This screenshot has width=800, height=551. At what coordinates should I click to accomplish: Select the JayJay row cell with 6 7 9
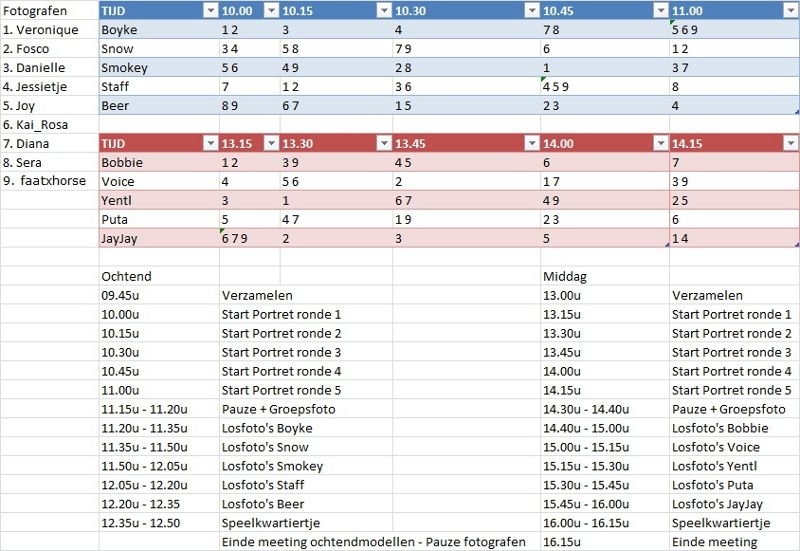click(x=250, y=238)
